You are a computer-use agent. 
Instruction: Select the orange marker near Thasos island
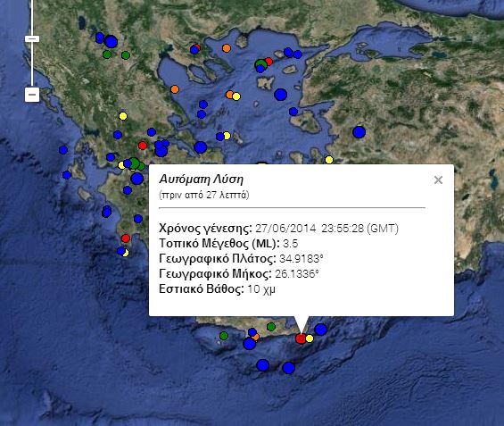[227, 48]
